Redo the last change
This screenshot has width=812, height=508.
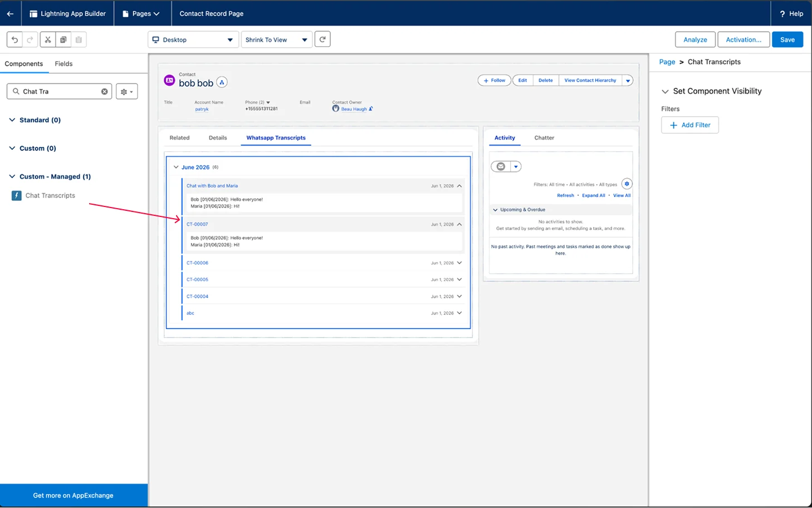(x=30, y=40)
